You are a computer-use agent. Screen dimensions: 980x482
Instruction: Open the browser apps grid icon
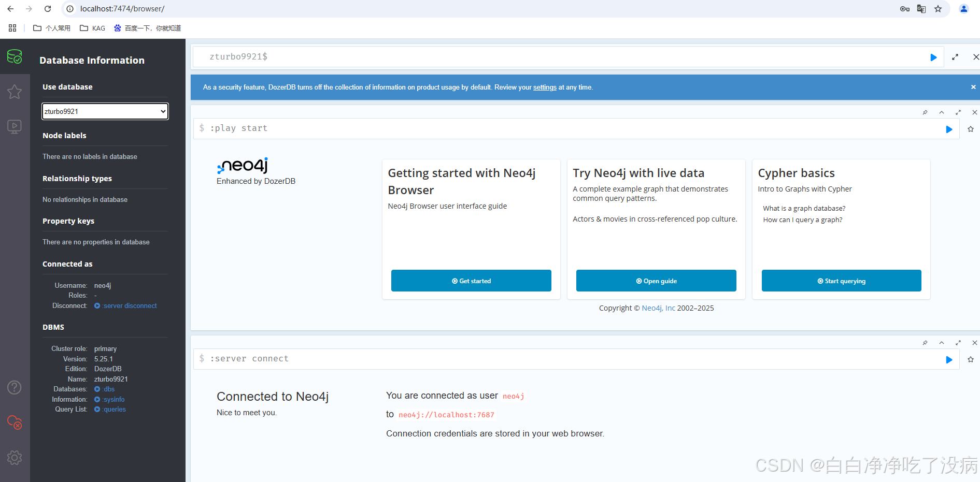tap(12, 28)
